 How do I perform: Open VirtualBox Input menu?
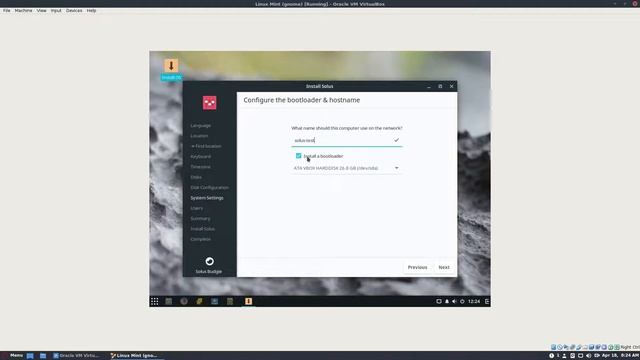[56, 11]
